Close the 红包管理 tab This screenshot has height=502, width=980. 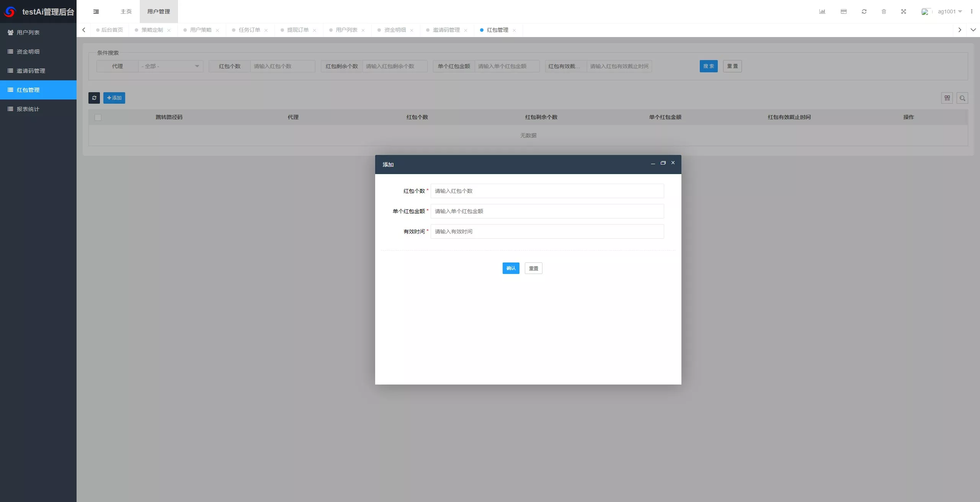click(514, 30)
